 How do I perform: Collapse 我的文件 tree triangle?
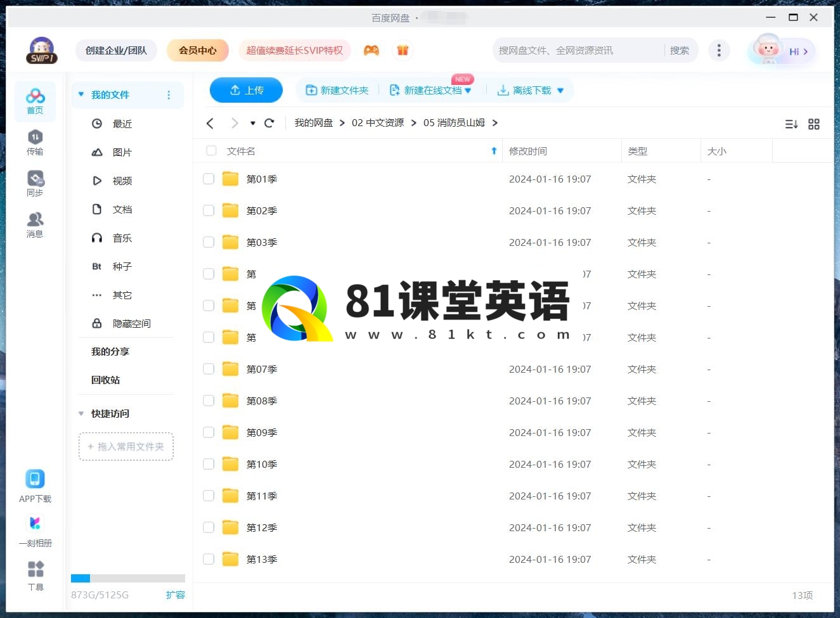[81, 94]
